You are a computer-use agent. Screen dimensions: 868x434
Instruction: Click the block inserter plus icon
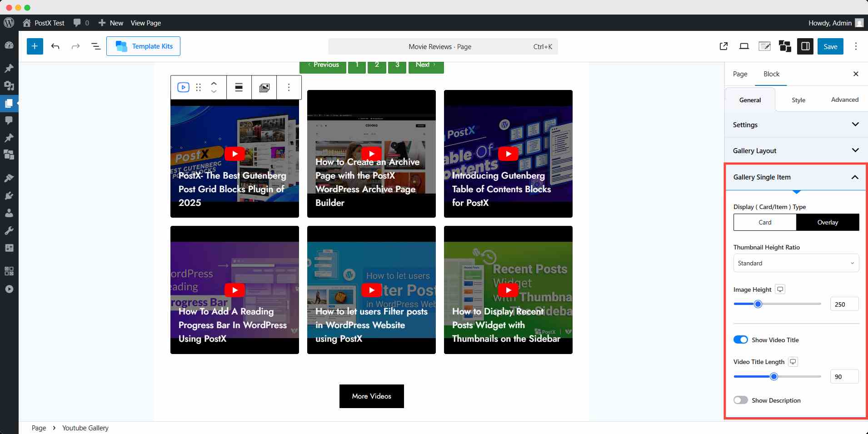point(35,46)
